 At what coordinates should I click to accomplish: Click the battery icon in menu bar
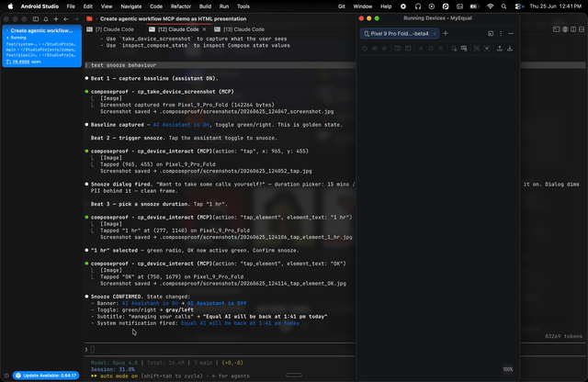tap(475, 6)
